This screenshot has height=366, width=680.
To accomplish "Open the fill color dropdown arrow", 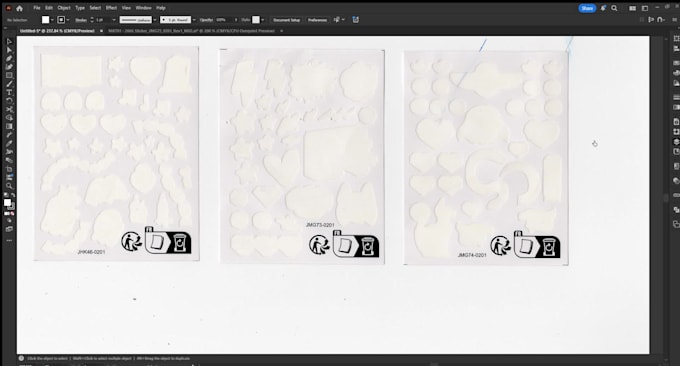I will (52, 20).
